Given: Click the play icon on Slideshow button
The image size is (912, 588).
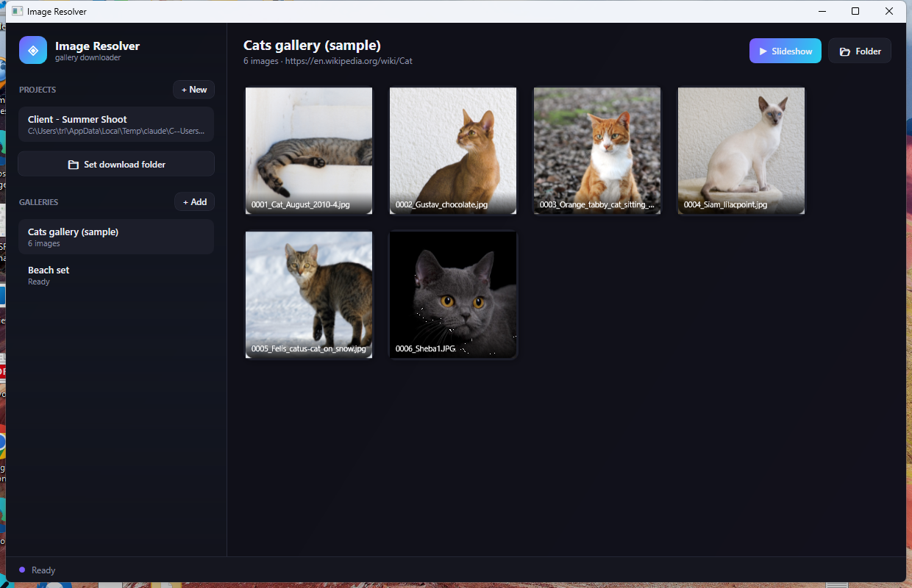Looking at the screenshot, I should click(x=763, y=51).
